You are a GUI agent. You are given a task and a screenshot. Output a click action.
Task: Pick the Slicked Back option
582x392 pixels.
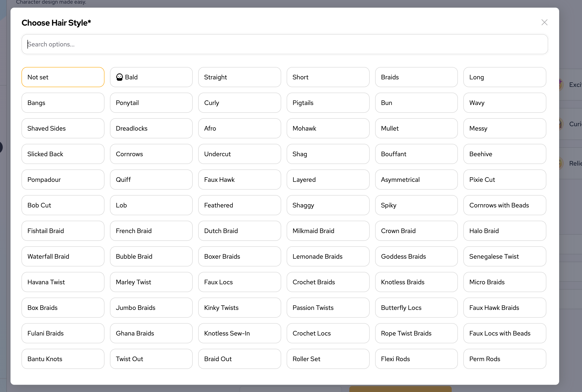tap(63, 154)
